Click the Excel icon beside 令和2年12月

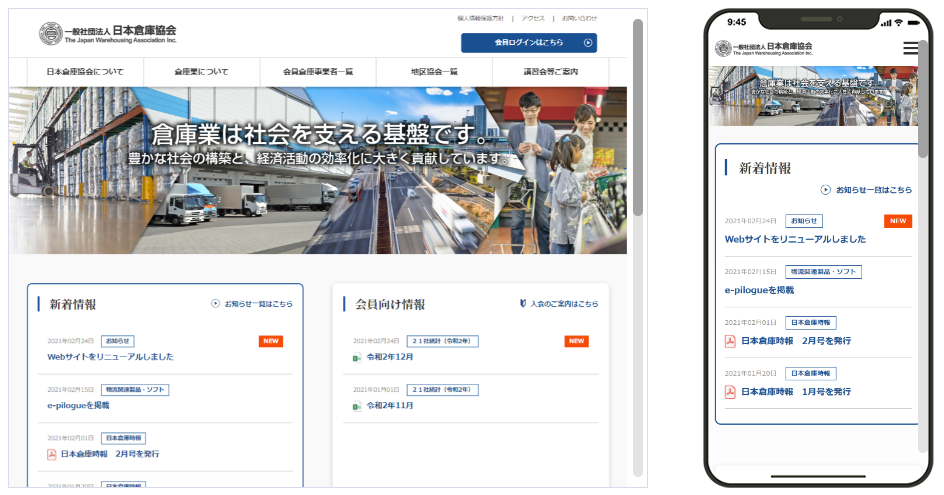click(x=357, y=357)
